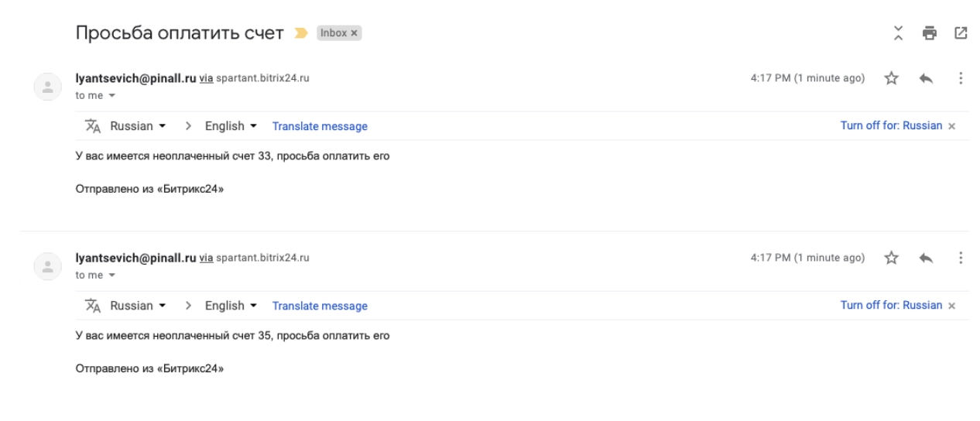Star the second message about invoice 35
The width and height of the screenshot is (980, 421).
tap(893, 258)
